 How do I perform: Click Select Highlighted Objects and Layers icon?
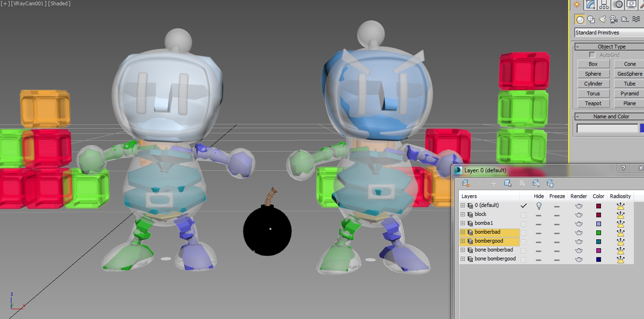(508, 183)
